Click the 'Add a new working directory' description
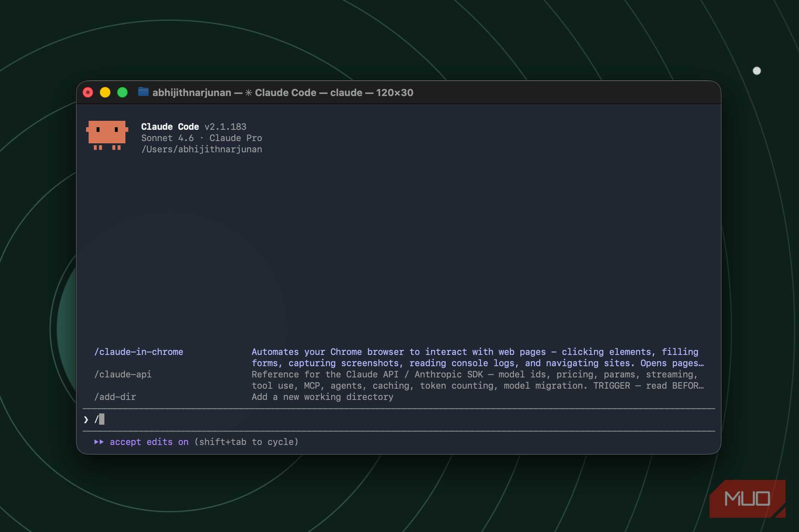This screenshot has width=799, height=532. [323, 397]
